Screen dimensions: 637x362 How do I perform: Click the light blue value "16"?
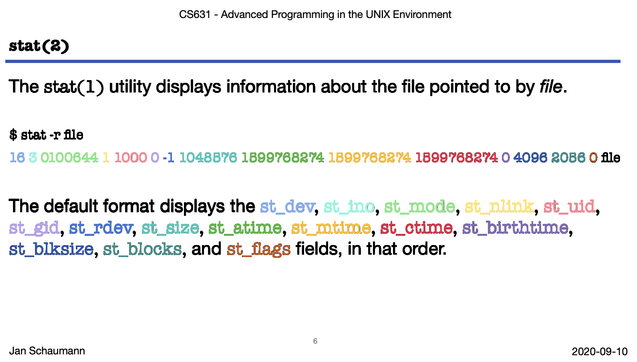17,158
